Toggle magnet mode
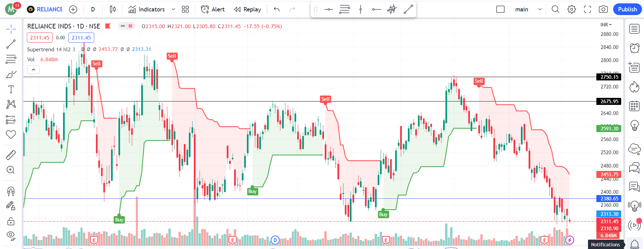 coord(11,191)
